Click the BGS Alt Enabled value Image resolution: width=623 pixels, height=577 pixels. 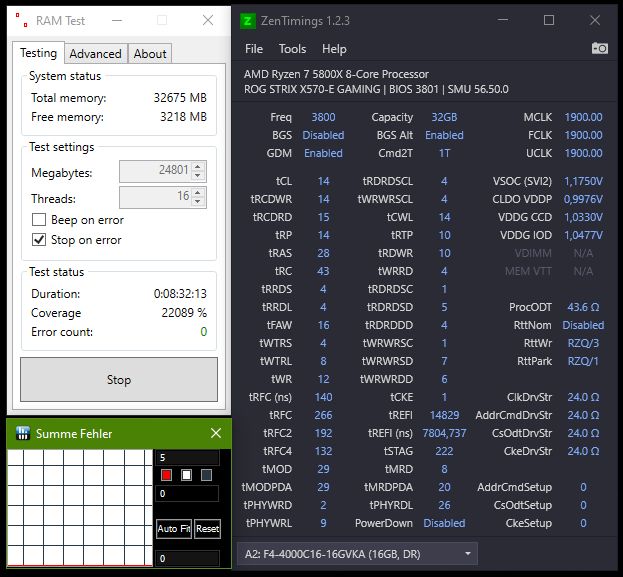tap(444, 135)
